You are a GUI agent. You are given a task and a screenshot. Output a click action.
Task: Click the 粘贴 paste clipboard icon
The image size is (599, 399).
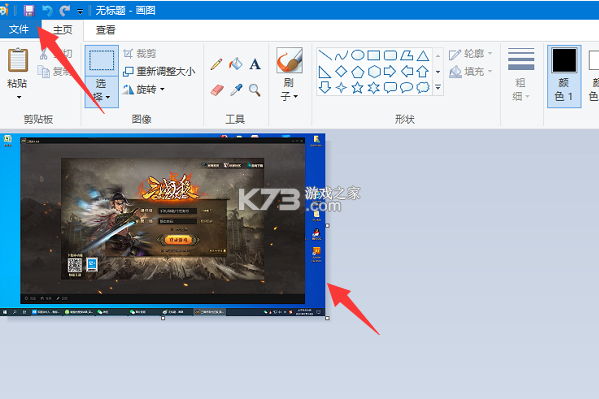(x=18, y=60)
